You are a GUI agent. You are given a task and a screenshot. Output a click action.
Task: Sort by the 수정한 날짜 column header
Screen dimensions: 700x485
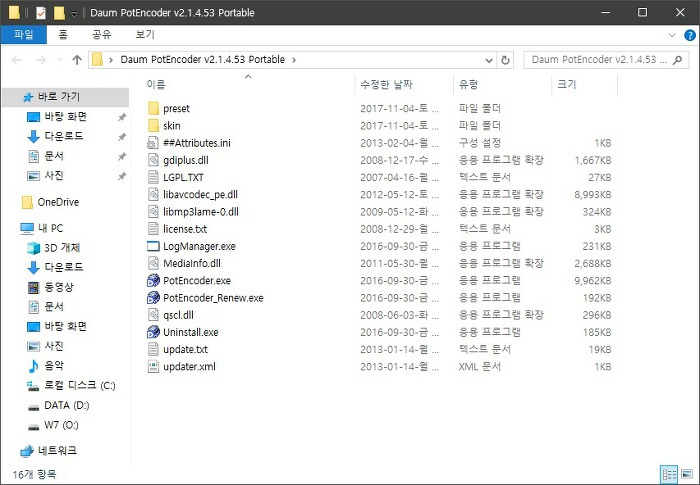point(404,84)
